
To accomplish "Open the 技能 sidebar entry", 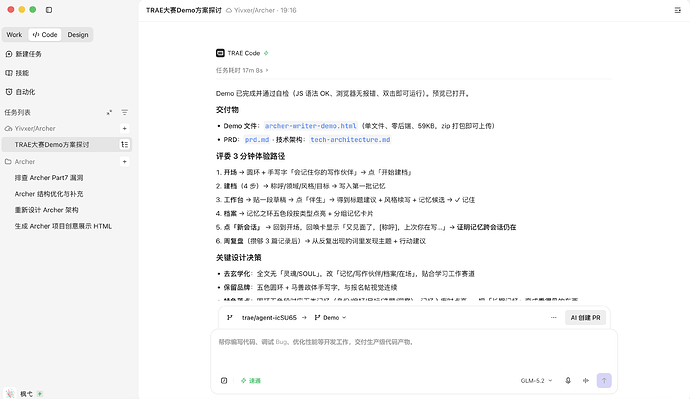I will click(x=17, y=73).
